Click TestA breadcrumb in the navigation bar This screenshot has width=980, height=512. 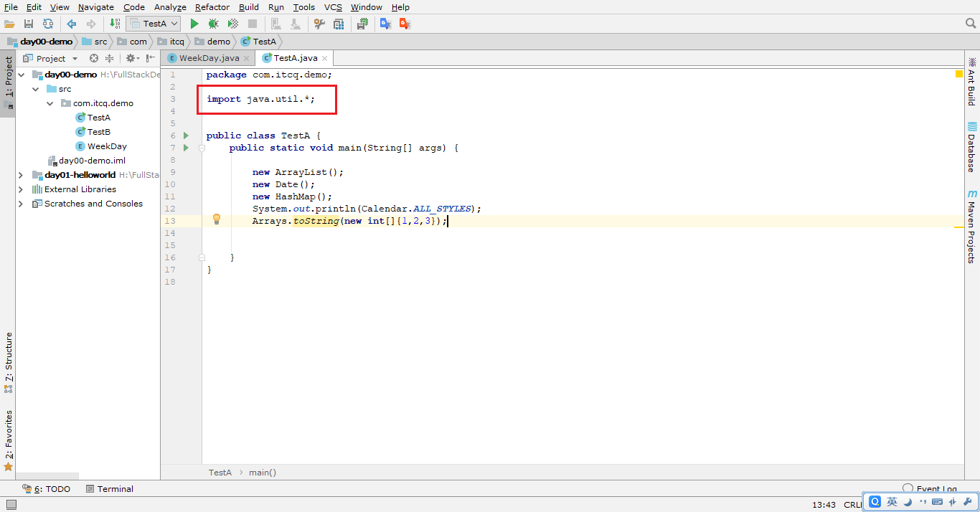(x=259, y=42)
